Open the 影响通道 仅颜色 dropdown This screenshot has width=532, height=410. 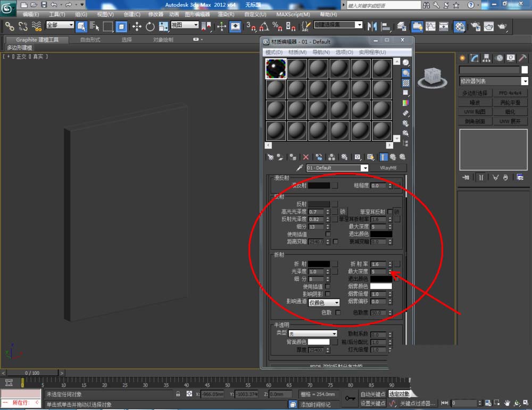click(x=324, y=303)
